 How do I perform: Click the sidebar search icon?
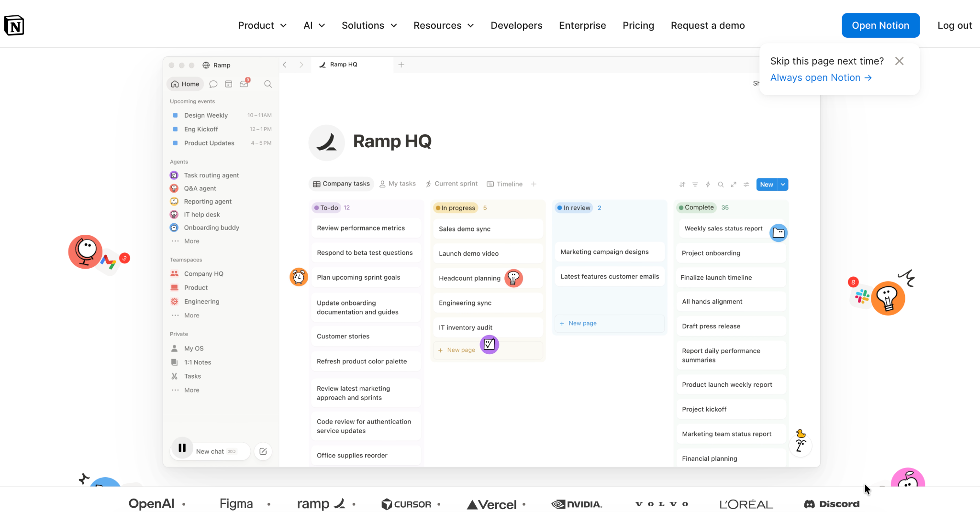(x=268, y=84)
